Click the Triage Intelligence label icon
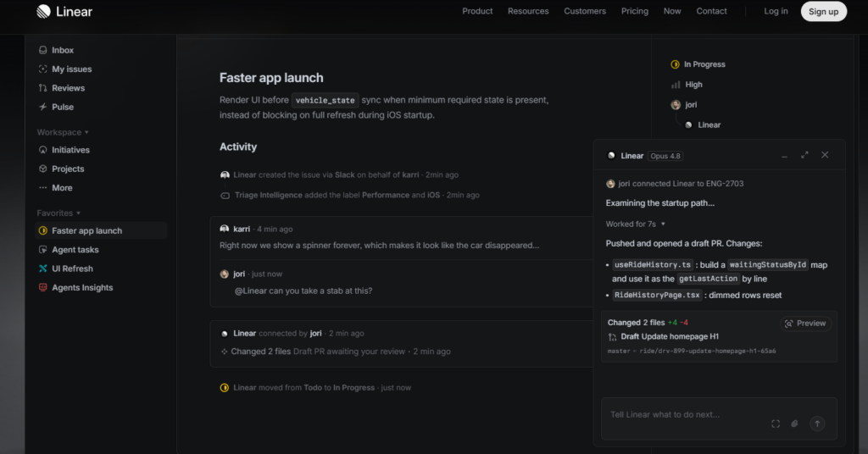 (225, 195)
